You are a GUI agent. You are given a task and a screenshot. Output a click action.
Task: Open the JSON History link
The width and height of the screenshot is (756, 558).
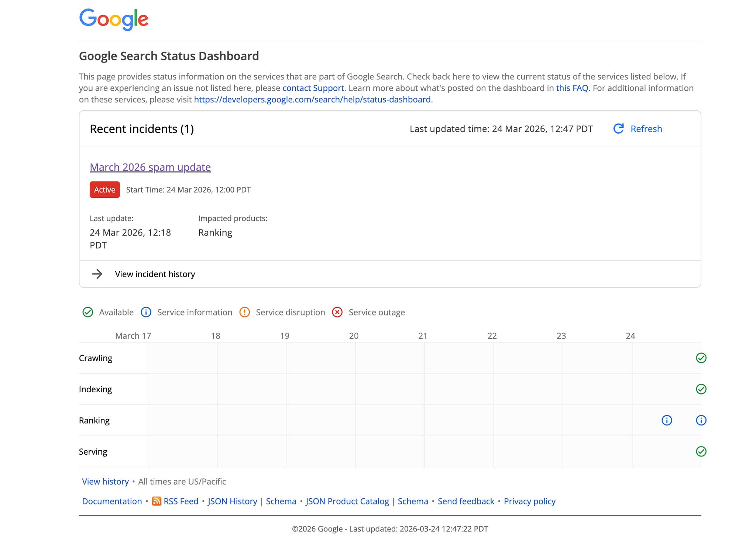232,502
